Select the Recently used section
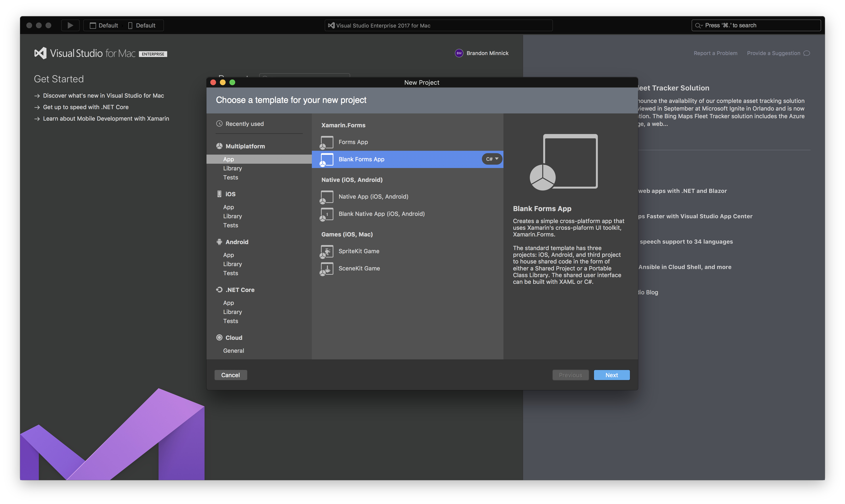The image size is (845, 504). pyautogui.click(x=245, y=124)
